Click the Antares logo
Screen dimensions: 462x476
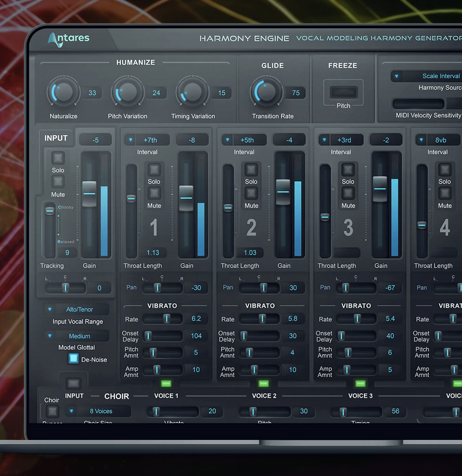click(x=69, y=39)
